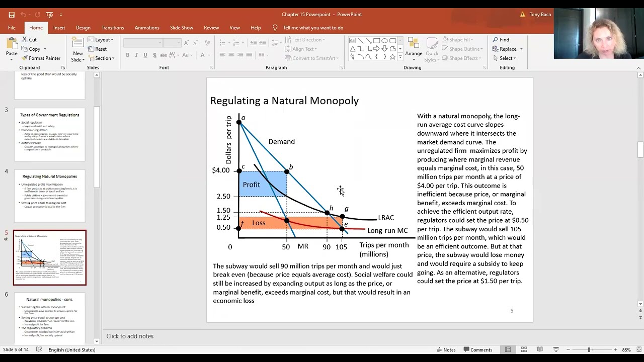This screenshot has height=362, width=644.
Task: Open the Copy options arrow
Action: point(45,49)
